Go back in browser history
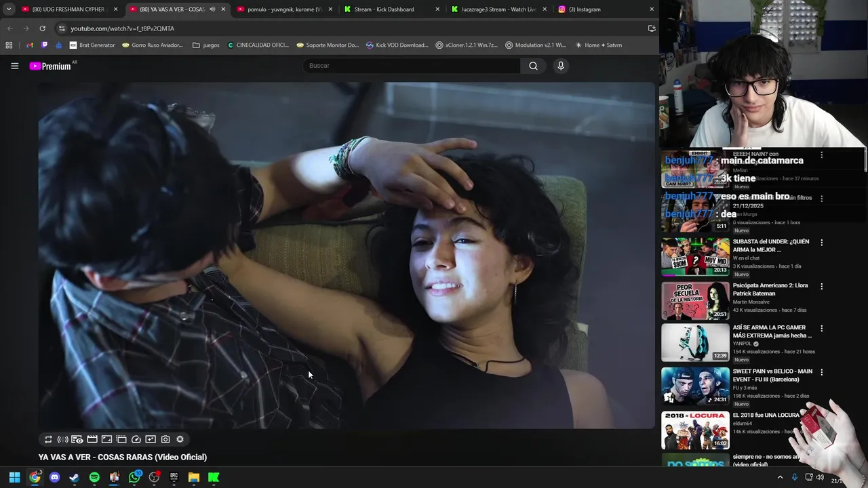The width and height of the screenshot is (868, 488). (x=9, y=28)
